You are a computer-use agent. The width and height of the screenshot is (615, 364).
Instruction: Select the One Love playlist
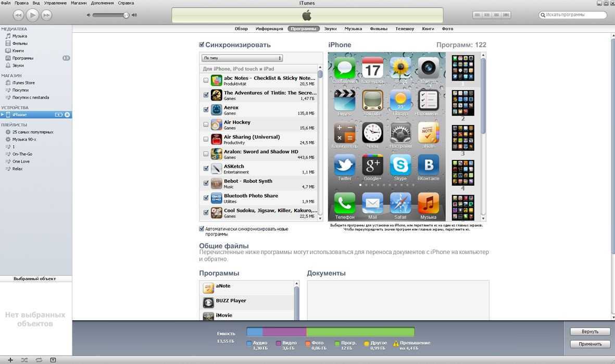pyautogui.click(x=21, y=161)
